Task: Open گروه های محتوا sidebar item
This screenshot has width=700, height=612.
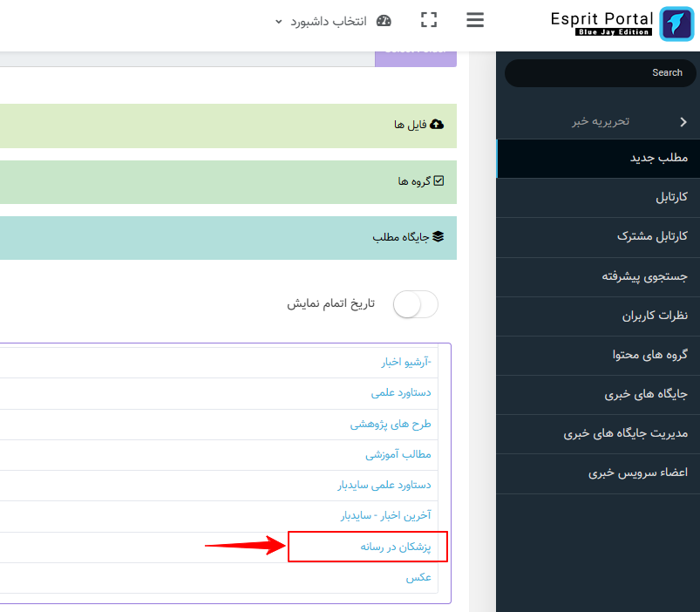Action: pyautogui.click(x=598, y=356)
